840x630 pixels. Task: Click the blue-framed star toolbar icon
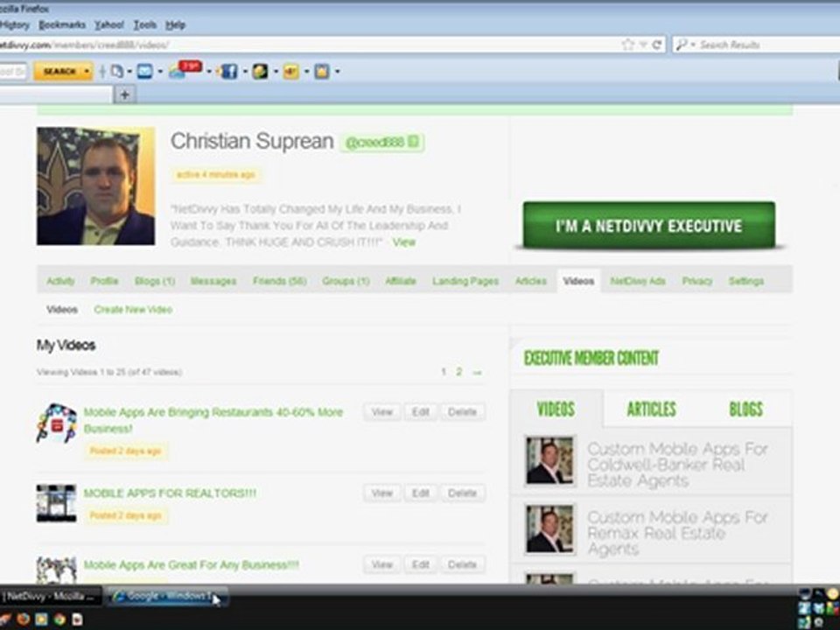click(x=321, y=71)
